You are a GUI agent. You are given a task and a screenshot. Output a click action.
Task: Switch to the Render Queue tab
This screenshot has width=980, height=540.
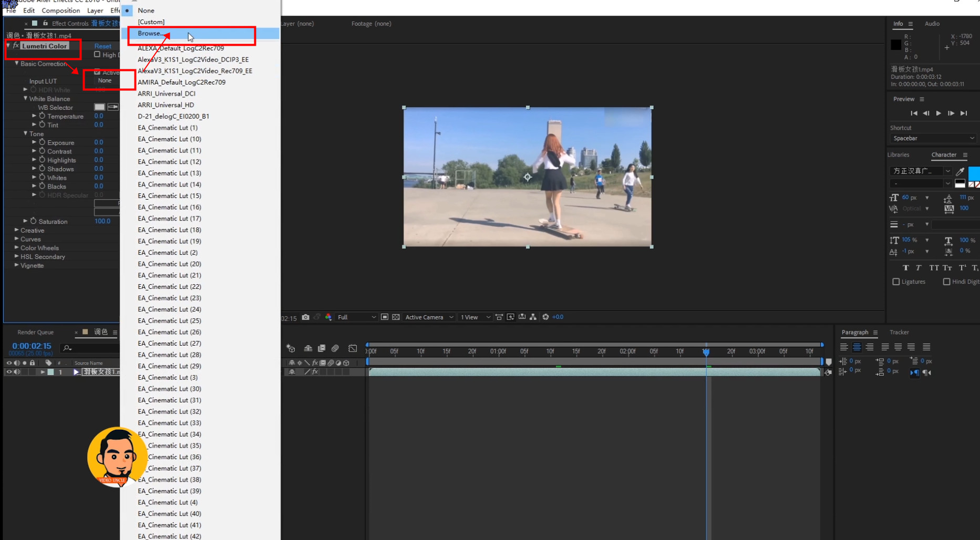click(x=36, y=332)
